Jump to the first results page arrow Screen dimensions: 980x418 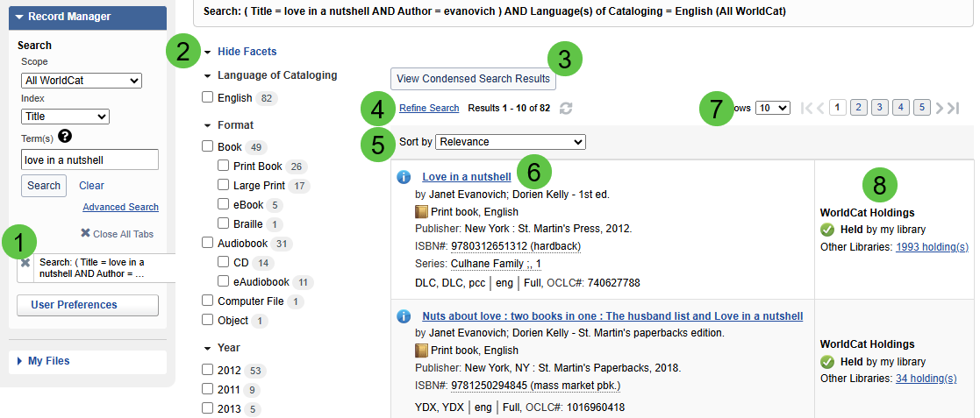pos(807,108)
